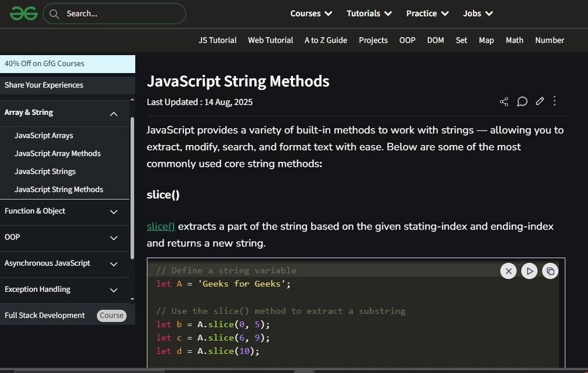Share the article using the share icon
The height and width of the screenshot is (373, 588).
point(504,101)
